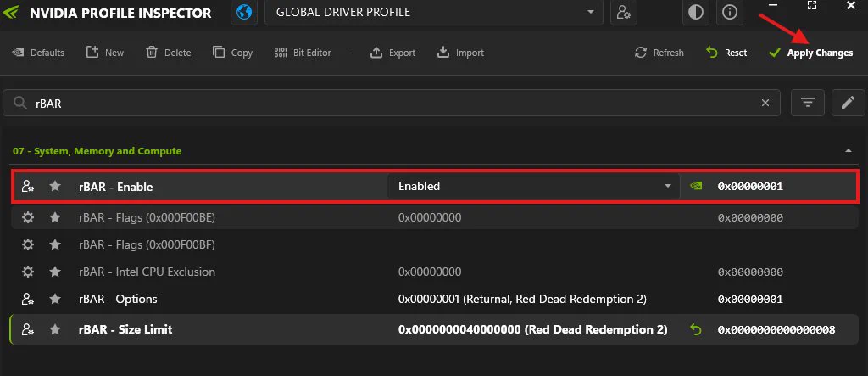Click the Reset button
Image resolution: width=868 pixels, height=376 pixels.
click(726, 53)
